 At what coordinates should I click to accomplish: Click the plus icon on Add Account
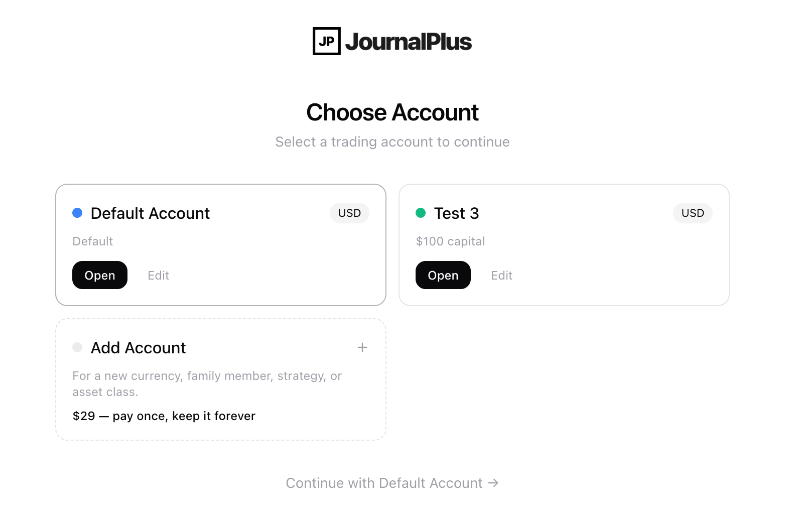[x=362, y=347]
